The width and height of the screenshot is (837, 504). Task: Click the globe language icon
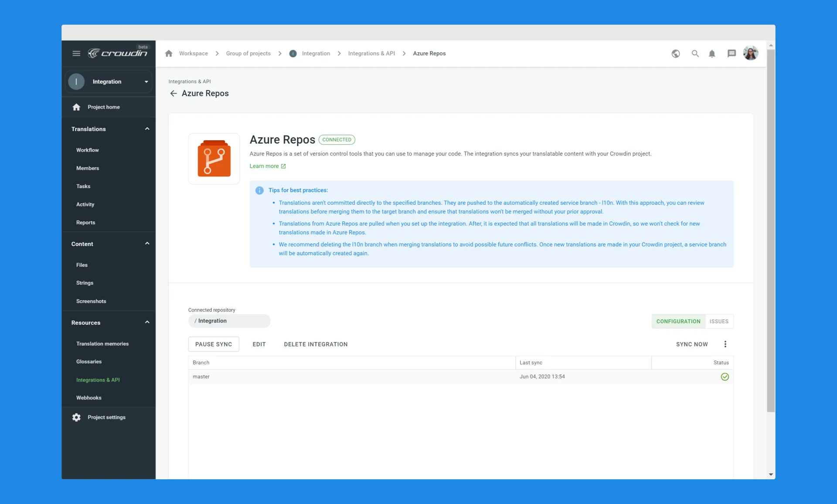676,54
